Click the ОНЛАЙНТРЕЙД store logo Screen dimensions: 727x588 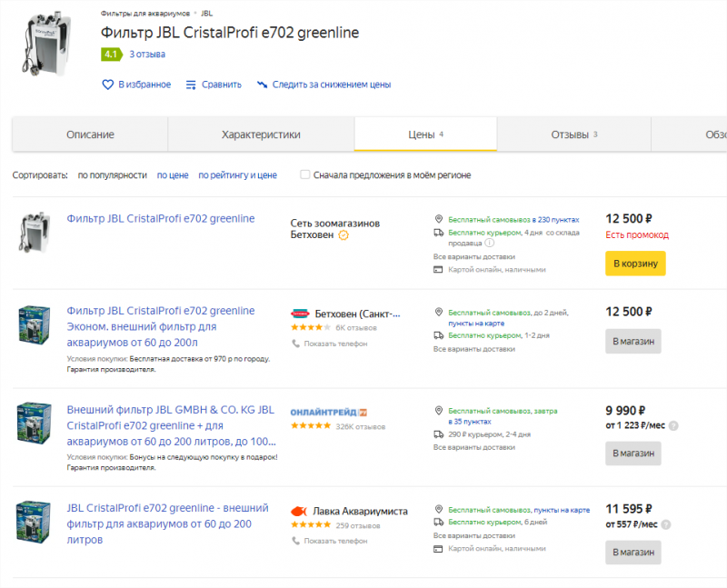(x=329, y=413)
